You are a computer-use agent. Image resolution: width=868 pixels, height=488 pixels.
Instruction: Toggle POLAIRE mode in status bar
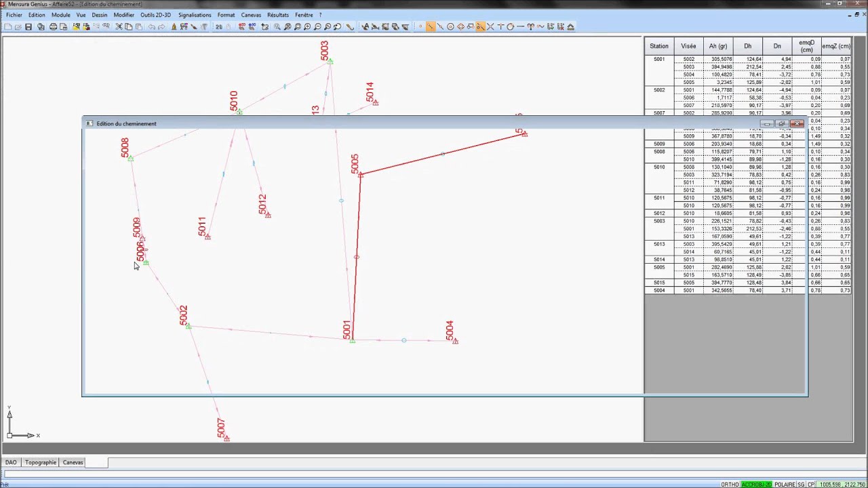pos(785,485)
